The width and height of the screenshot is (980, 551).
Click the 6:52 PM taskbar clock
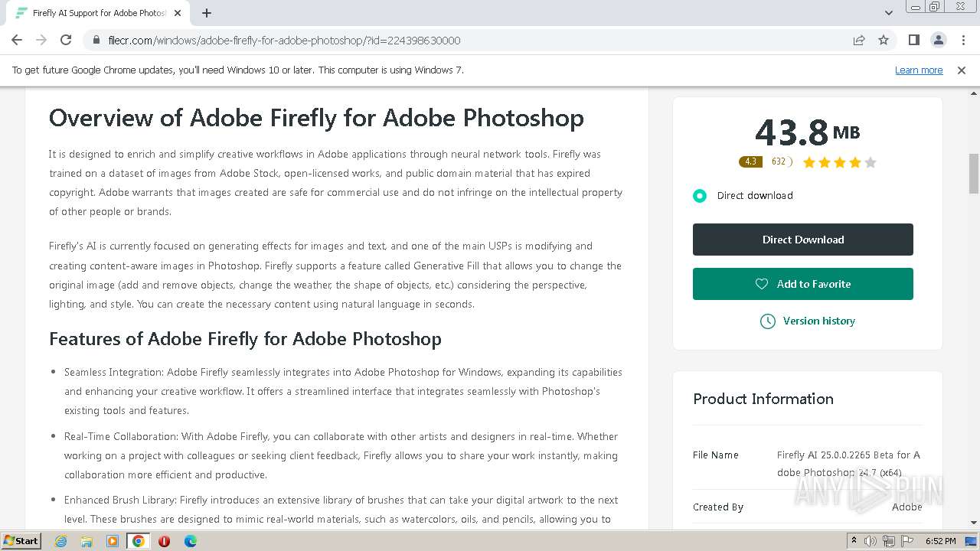coord(940,541)
